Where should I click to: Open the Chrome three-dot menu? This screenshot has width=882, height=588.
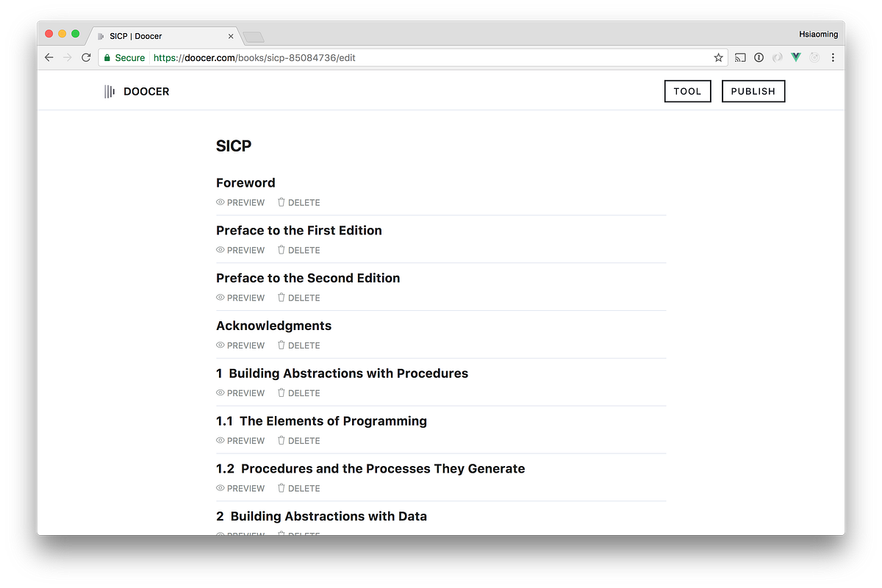[x=833, y=57]
